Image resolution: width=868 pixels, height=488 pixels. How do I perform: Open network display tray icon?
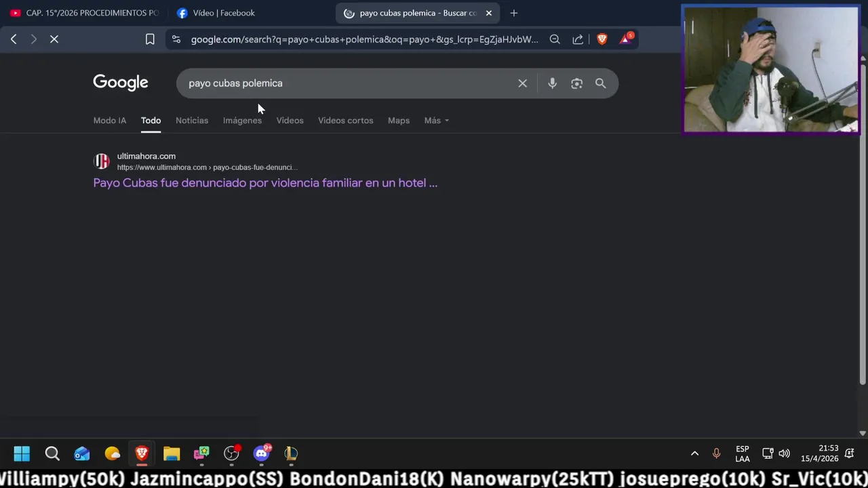768,453
